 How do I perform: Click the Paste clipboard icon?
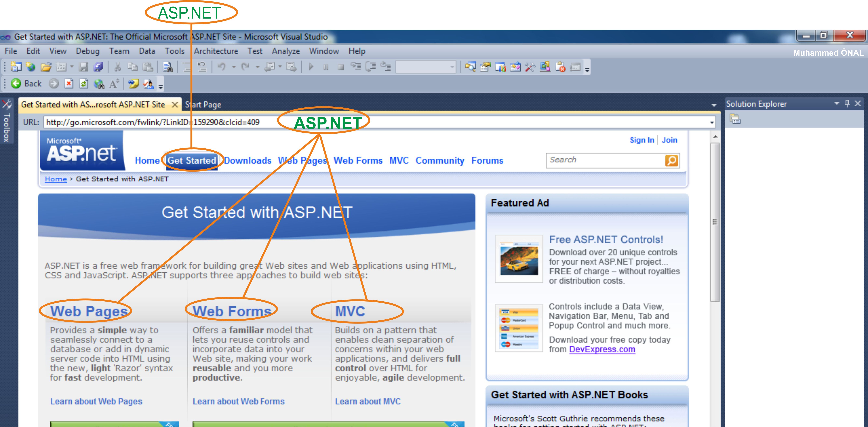click(x=148, y=67)
